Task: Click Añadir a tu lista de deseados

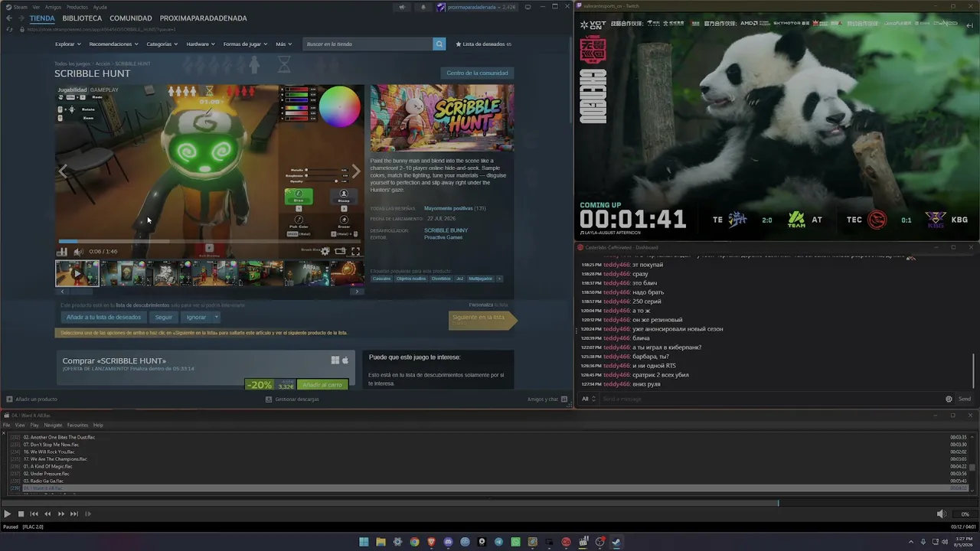Action: (103, 317)
